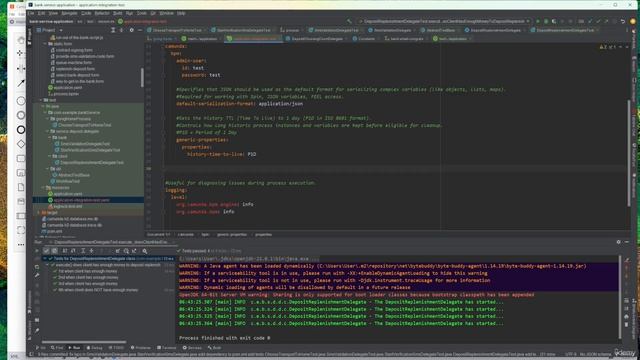Image resolution: width=640 pixels, height=360 pixels.
Task: Open Debug tool window tab
Action: 94,348
